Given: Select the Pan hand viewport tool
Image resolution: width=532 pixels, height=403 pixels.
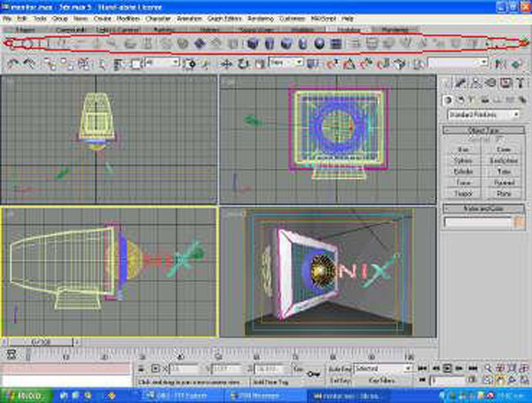Looking at the screenshot, I should click(x=500, y=380).
